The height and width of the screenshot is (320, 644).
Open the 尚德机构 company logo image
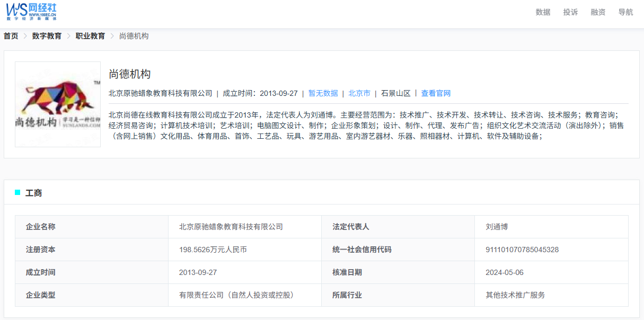[58, 104]
